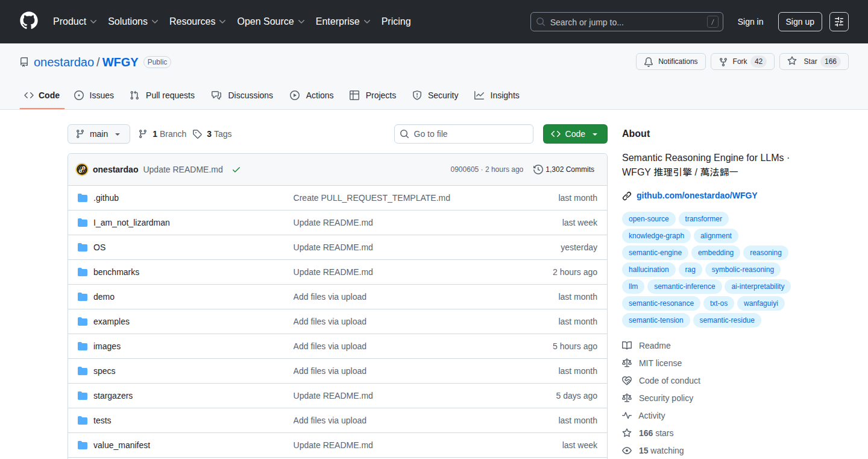
Task: Select the open-source topic tag
Action: pyautogui.click(x=649, y=219)
